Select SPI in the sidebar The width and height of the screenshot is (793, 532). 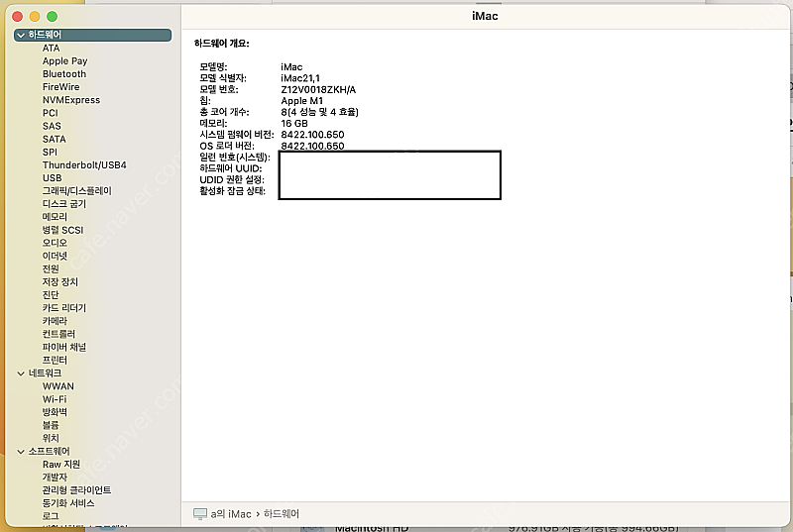(x=51, y=153)
